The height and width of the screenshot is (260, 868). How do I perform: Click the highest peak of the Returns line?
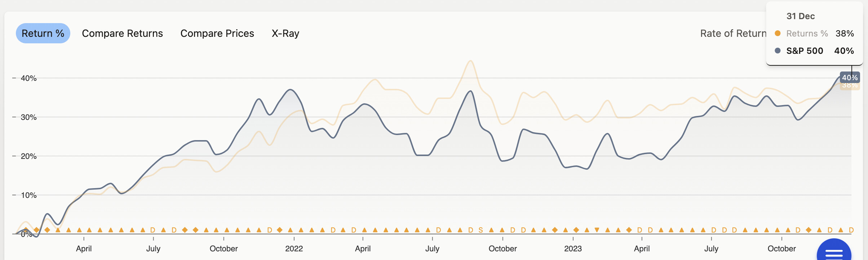tap(470, 61)
